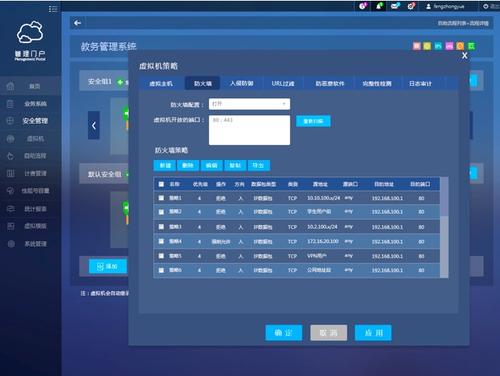Click source address 172.16.20.100 in the table
Image resolution: width=500 pixels, height=376 pixels.
[323, 241]
